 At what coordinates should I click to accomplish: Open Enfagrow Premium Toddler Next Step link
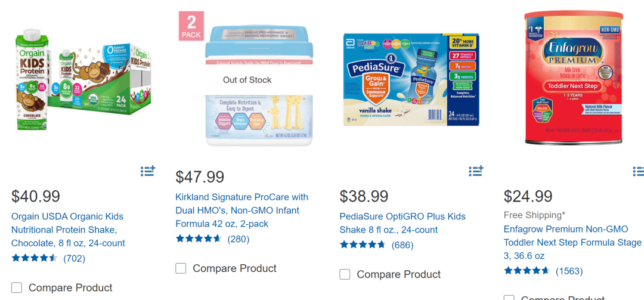(572, 242)
